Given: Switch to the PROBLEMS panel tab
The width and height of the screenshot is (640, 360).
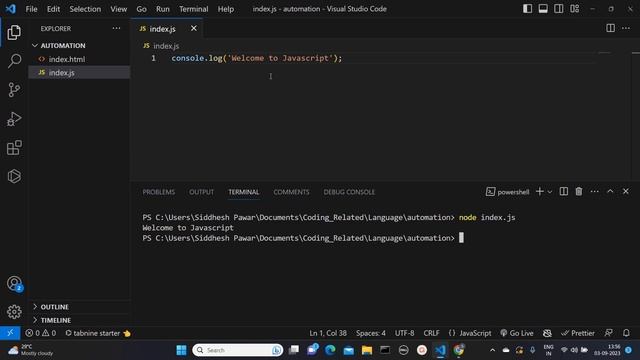Looking at the screenshot, I should click(x=158, y=192).
